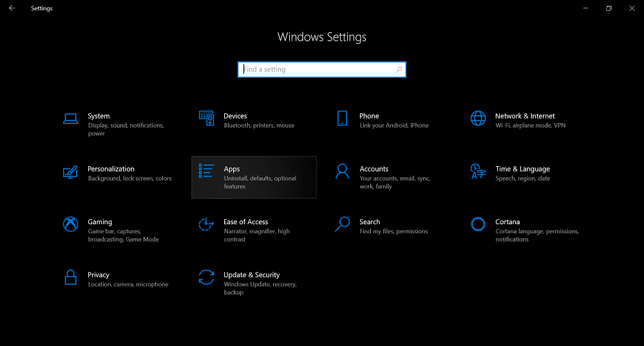Click the System laptop icon
Image resolution: width=644 pixels, height=346 pixels.
[70, 119]
